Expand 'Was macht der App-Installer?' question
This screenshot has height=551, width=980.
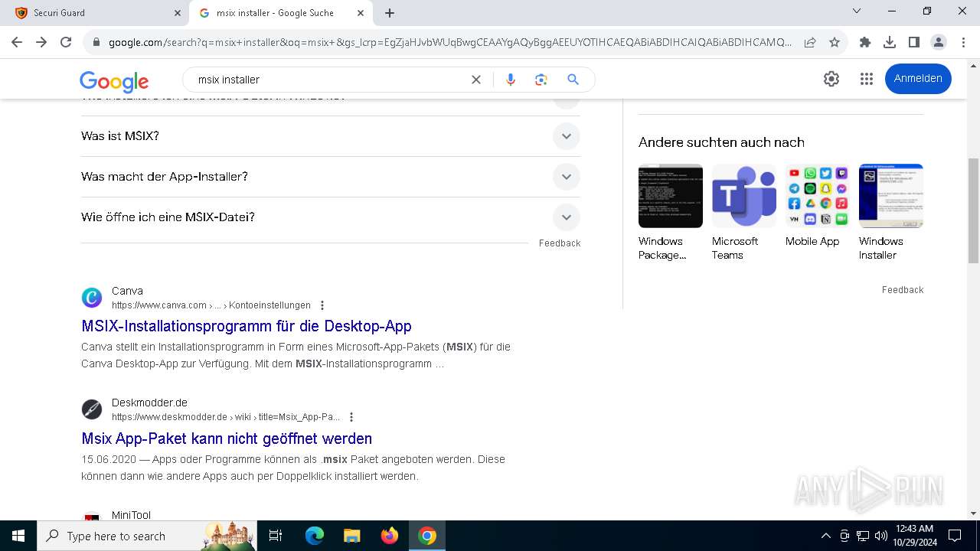(331, 177)
